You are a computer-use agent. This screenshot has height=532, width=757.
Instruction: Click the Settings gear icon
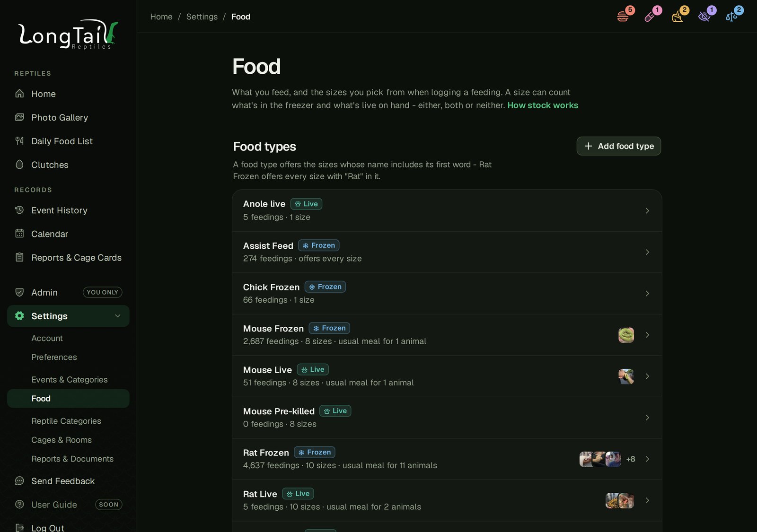19,316
